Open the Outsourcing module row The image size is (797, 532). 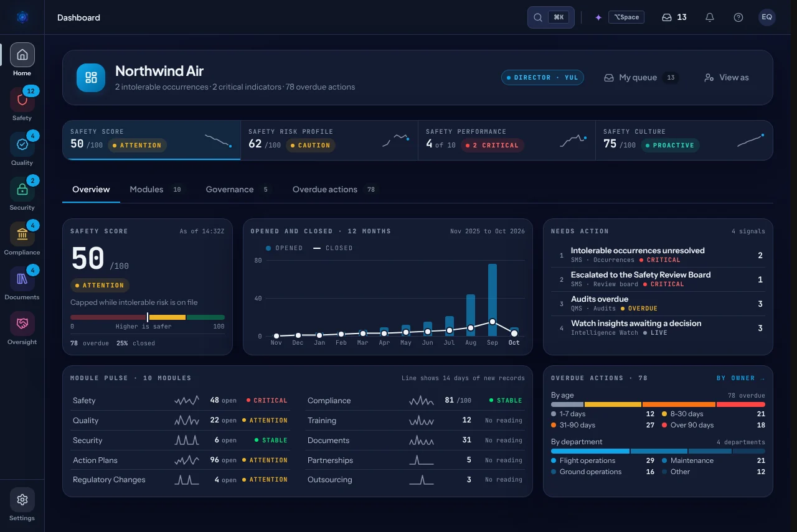415,480
